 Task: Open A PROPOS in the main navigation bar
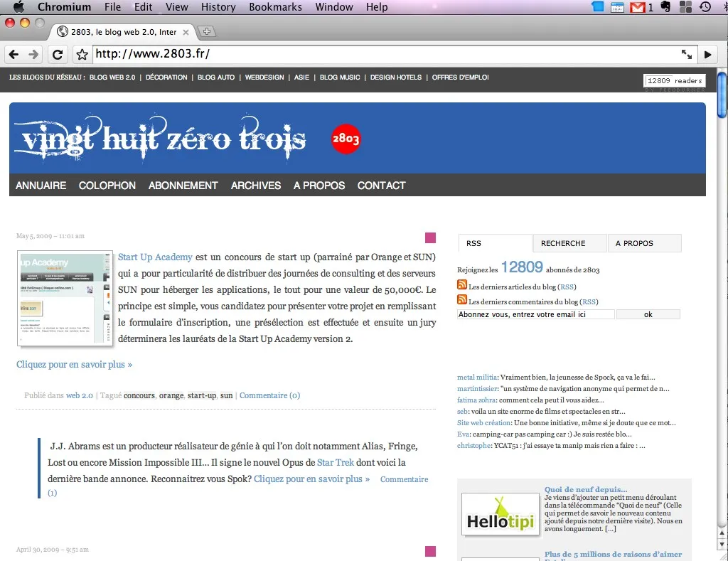(x=319, y=186)
